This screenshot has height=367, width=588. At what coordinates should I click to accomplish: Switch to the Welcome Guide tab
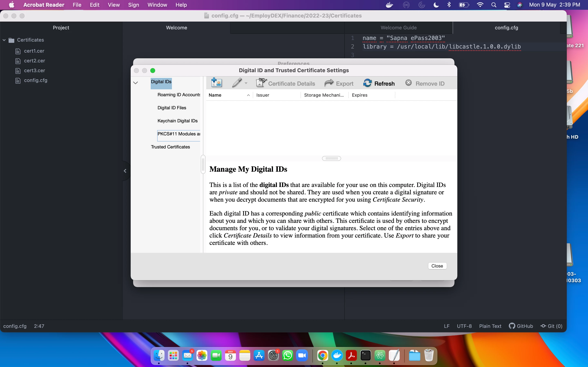click(398, 28)
